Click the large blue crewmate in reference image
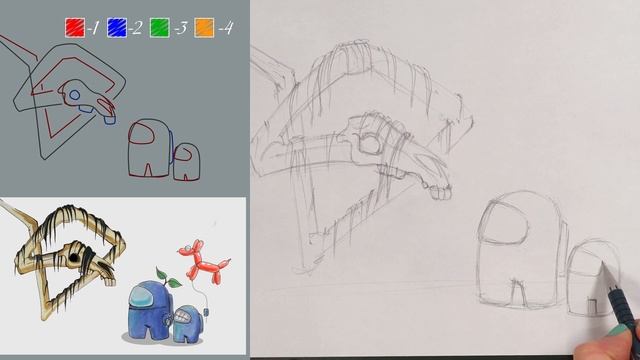This screenshot has height=360, width=640. (x=149, y=309)
